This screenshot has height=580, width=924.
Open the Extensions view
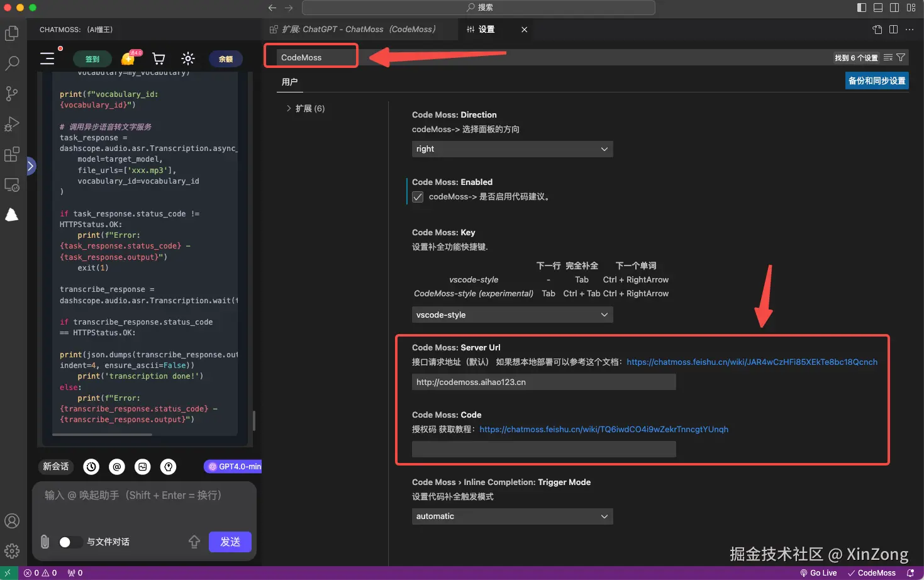pos(12,154)
